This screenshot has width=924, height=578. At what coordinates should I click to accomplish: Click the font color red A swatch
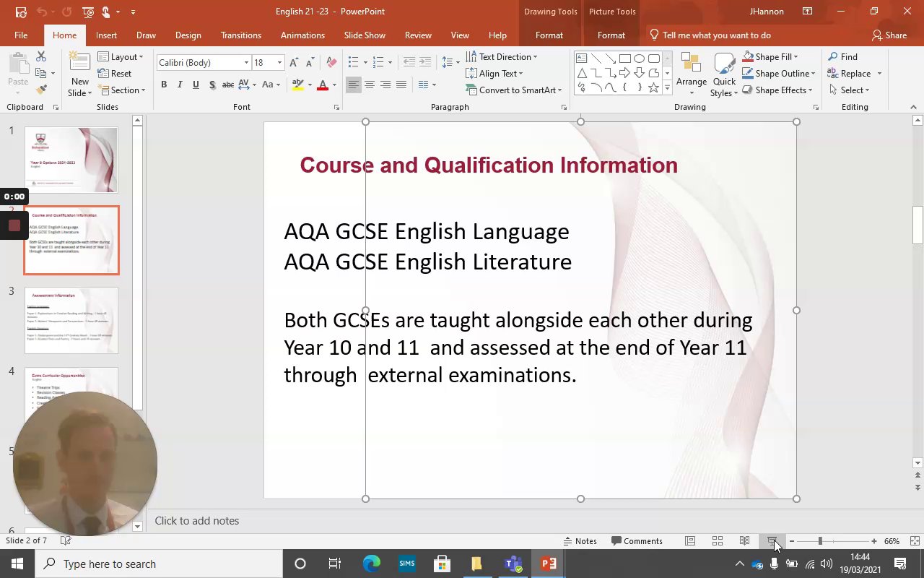coord(323,85)
